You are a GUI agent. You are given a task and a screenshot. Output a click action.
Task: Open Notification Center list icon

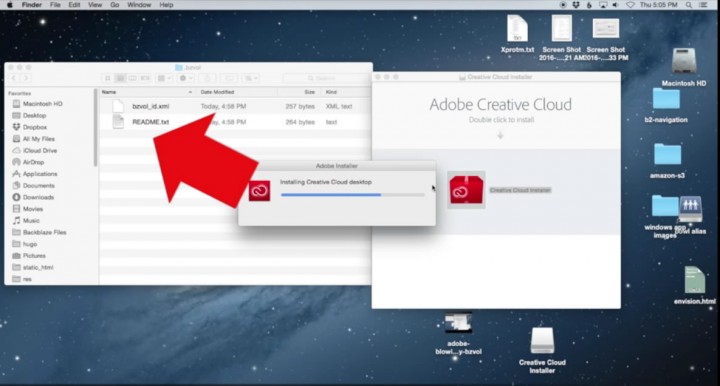(x=703, y=5)
